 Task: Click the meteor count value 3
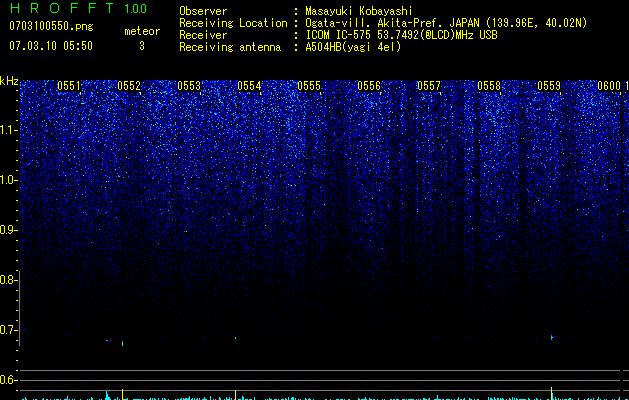(x=142, y=46)
